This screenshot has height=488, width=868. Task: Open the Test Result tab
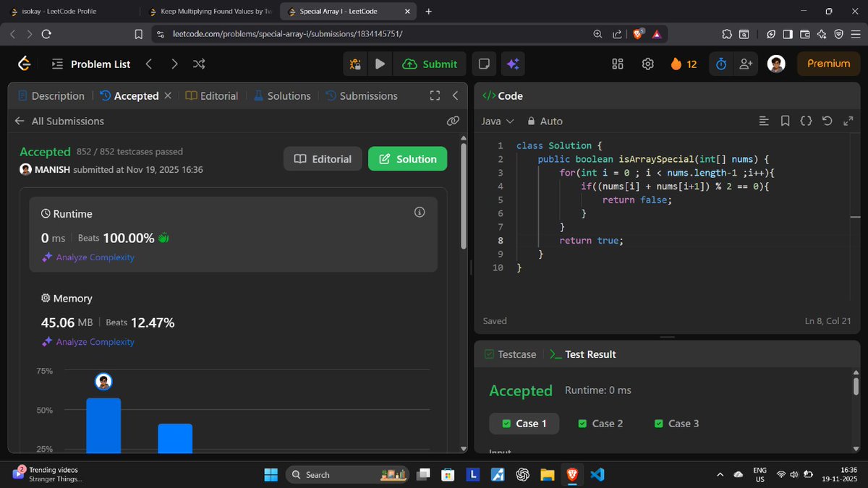point(590,354)
